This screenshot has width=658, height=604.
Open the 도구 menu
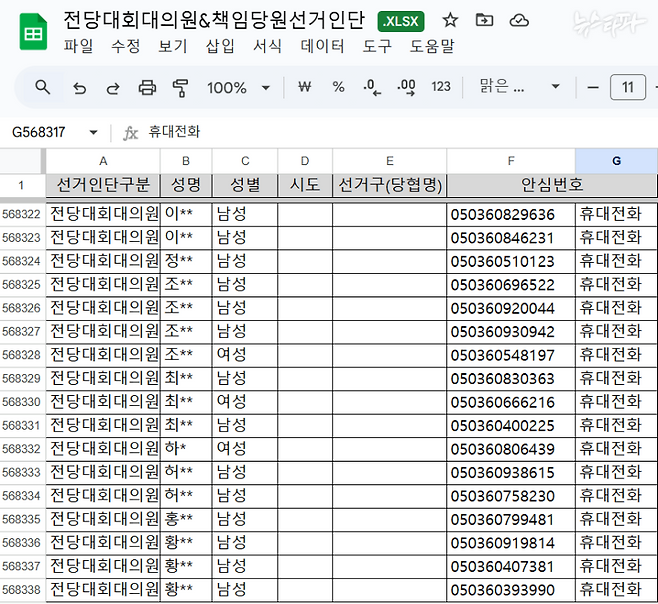coord(377,46)
